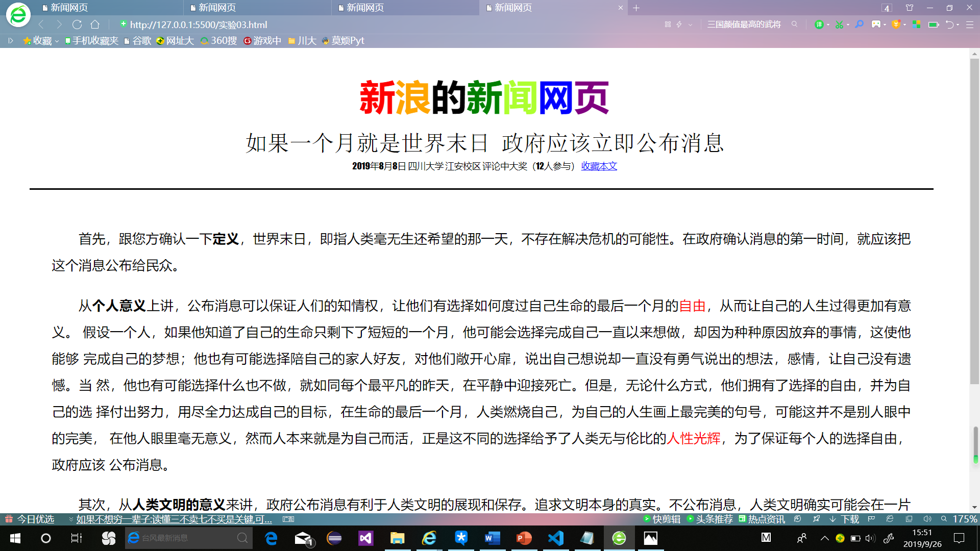The height and width of the screenshot is (551, 980).
Task: Click the 175% zoom level control
Action: [x=964, y=519]
